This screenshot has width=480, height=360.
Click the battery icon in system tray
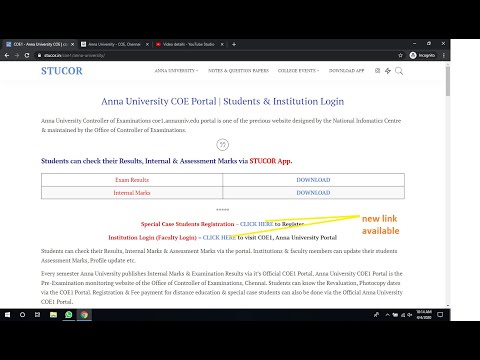coord(395,315)
